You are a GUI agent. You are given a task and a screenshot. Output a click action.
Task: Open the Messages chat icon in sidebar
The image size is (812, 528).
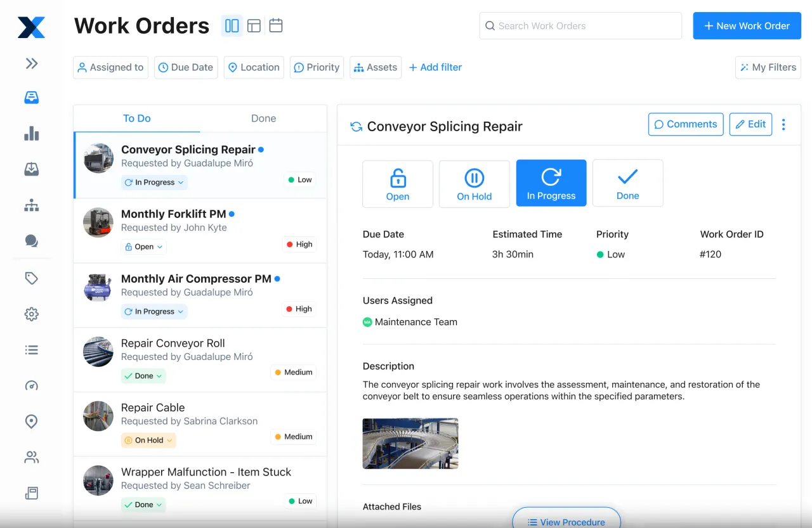[x=31, y=241]
